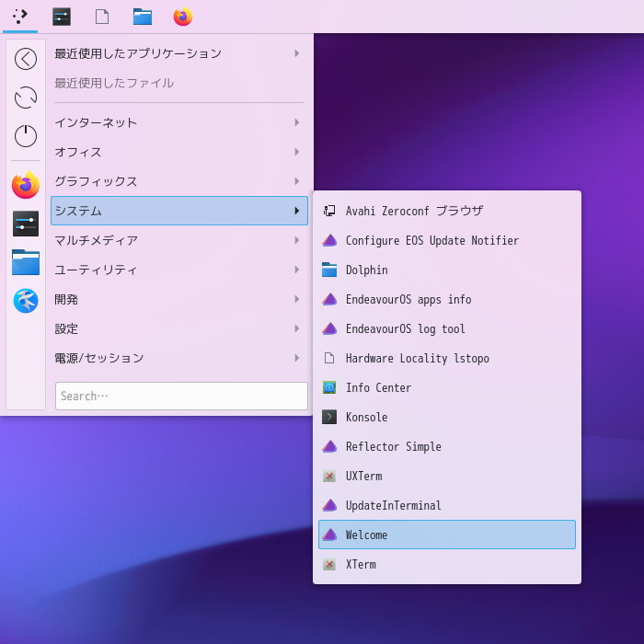Viewport: 644px width, 644px height.
Task: Click the UpdateInTerminal icon
Action: point(329,505)
